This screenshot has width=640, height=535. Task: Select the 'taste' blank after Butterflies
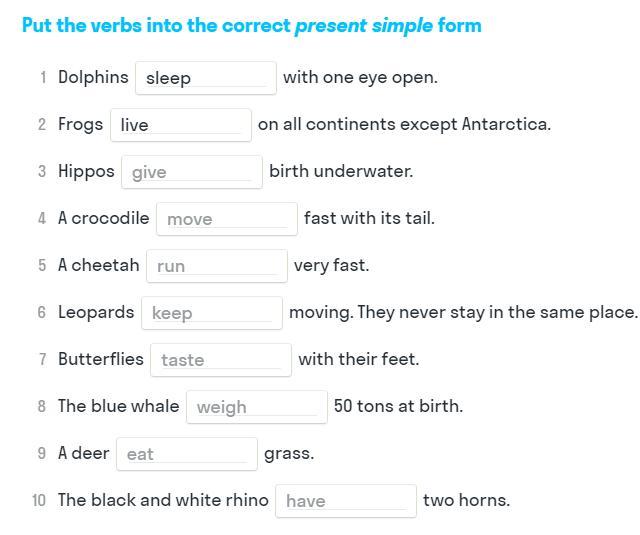pyautogui.click(x=221, y=360)
